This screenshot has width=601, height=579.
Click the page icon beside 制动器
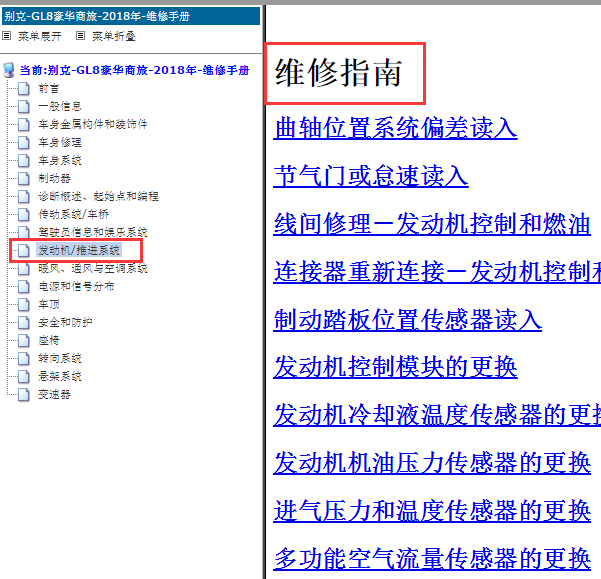coord(24,179)
